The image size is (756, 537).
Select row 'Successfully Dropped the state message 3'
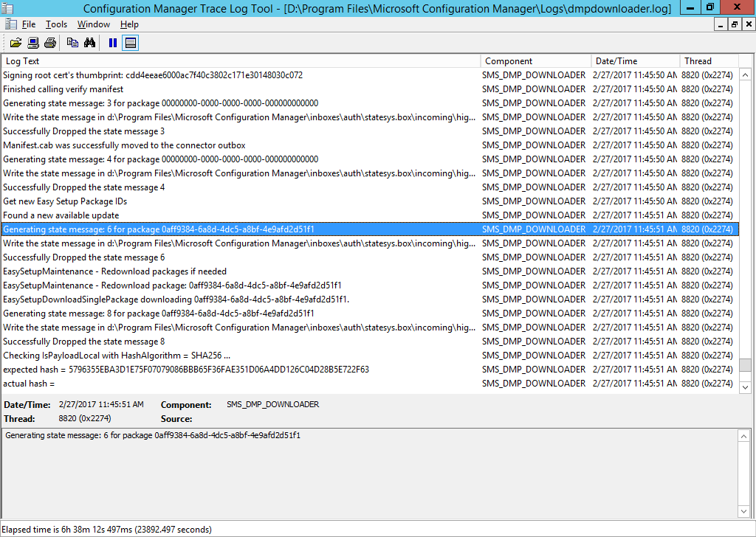[370, 131]
